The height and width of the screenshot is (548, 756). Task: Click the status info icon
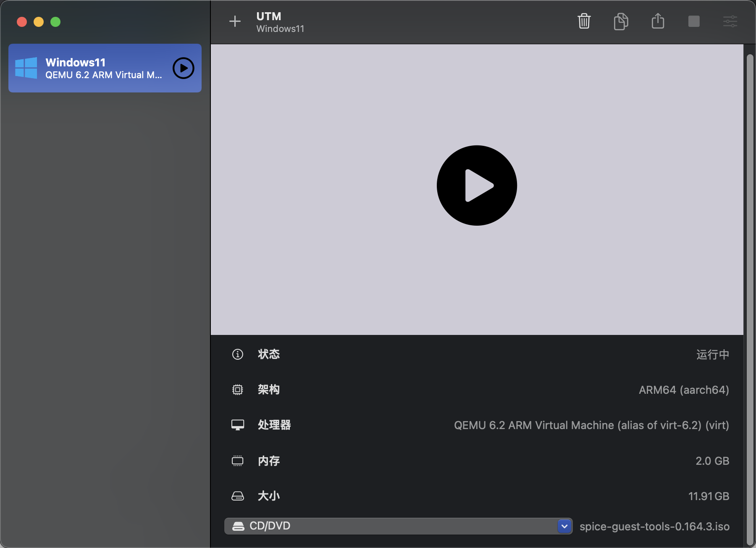238,354
